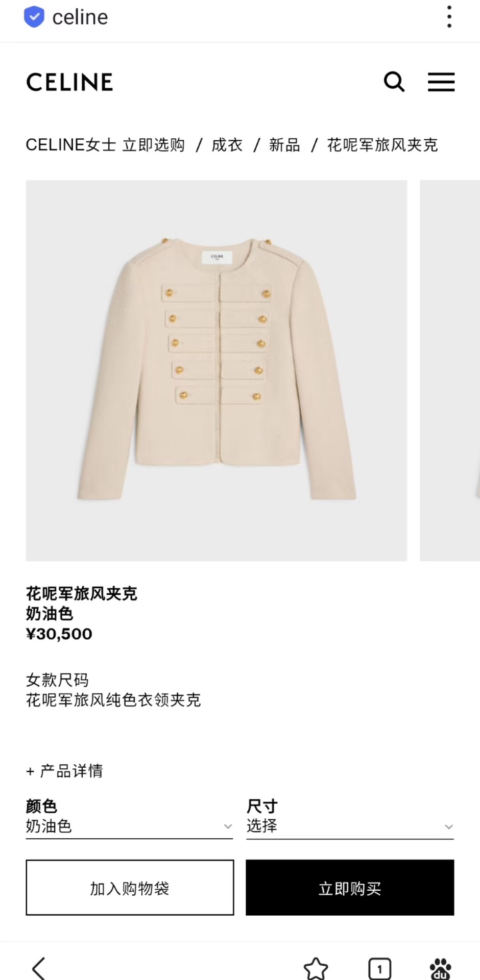Tap the Baidu paw icon
Image resolution: width=480 pixels, height=980 pixels.
[x=441, y=968]
